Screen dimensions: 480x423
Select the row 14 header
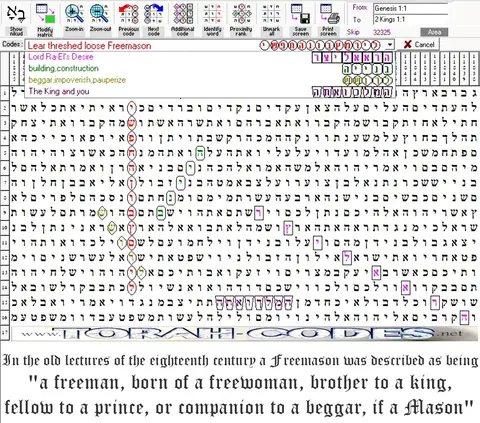(x=5, y=287)
